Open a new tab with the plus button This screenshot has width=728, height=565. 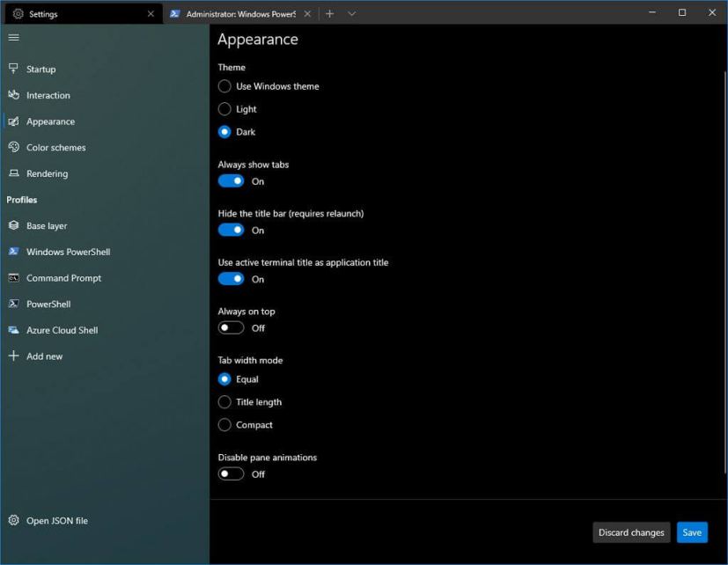click(329, 14)
